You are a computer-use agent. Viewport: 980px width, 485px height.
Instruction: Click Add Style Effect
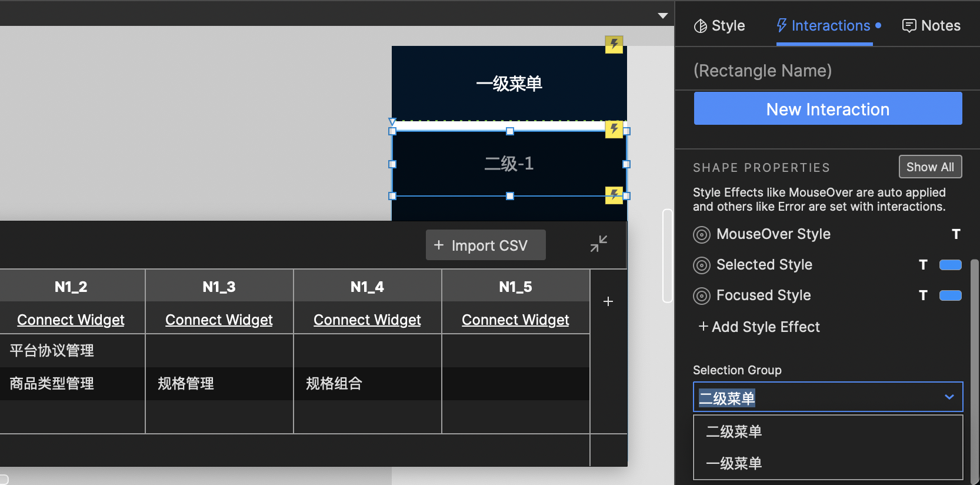759,327
